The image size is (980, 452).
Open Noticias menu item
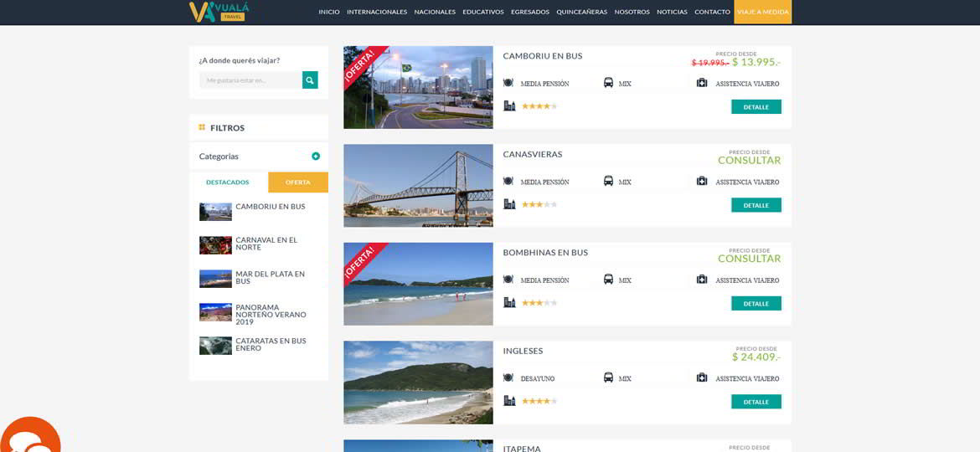[x=672, y=12]
